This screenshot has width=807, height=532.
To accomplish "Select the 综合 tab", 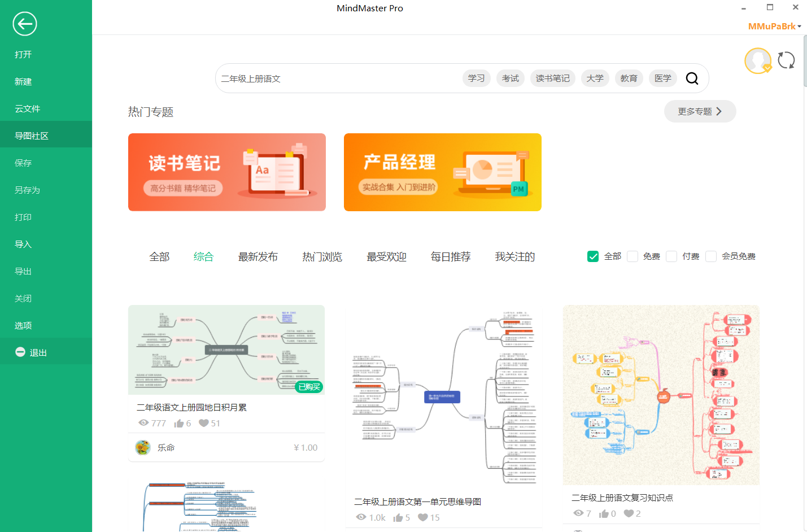I will point(203,257).
